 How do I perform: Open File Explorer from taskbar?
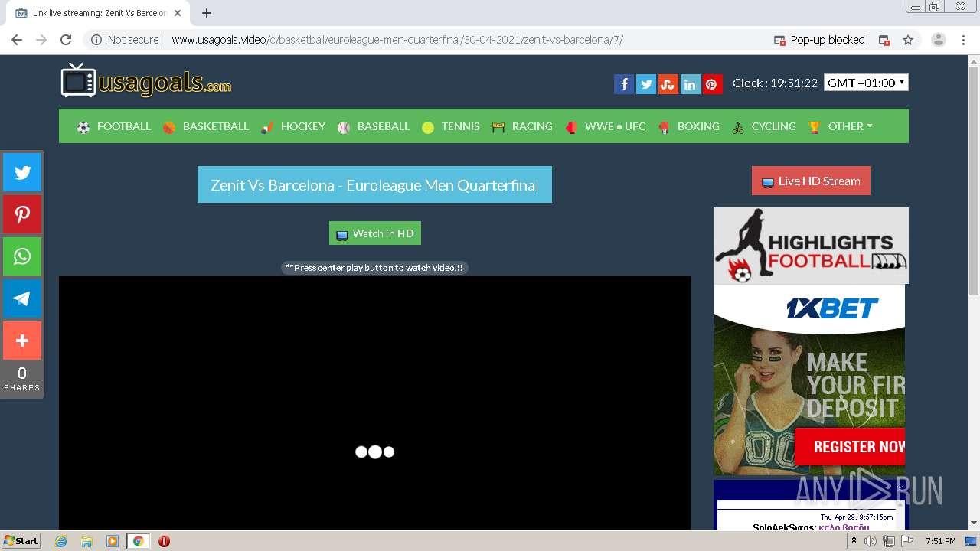tap(87, 541)
